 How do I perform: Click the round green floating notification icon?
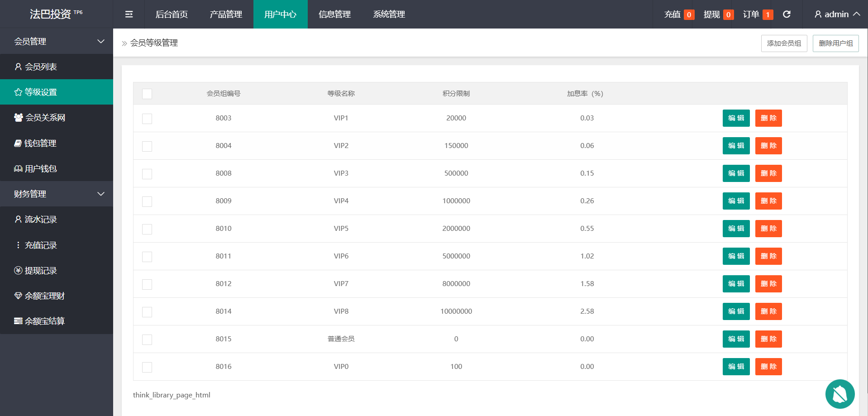[x=839, y=394]
